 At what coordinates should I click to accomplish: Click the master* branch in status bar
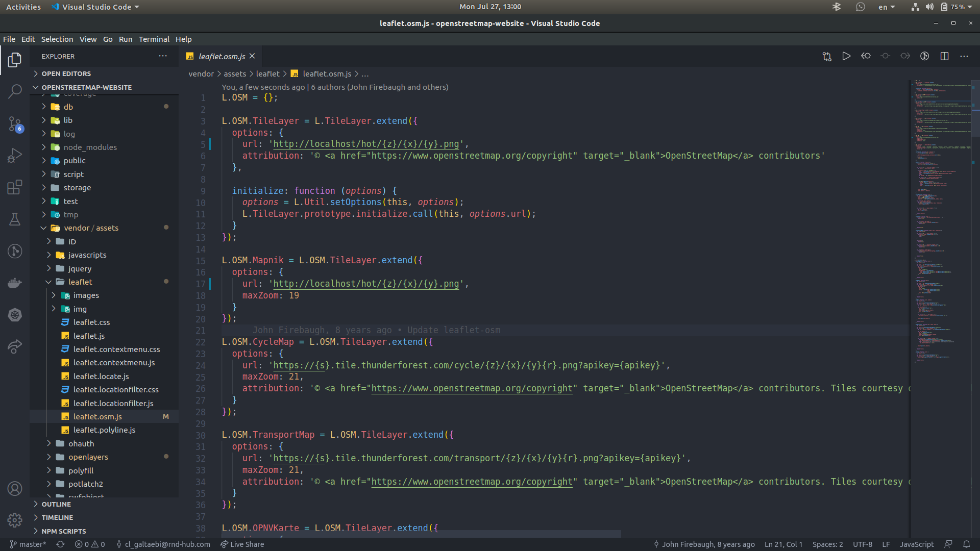29,544
